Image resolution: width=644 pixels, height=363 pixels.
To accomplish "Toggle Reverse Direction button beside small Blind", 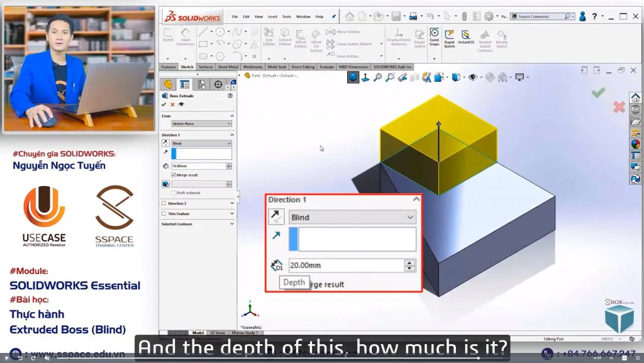I will (165, 143).
